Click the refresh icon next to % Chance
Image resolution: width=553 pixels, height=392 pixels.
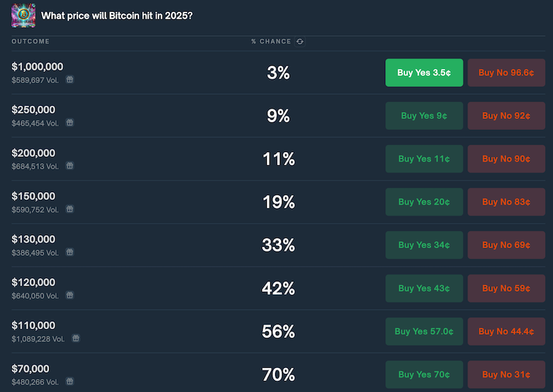coord(300,41)
